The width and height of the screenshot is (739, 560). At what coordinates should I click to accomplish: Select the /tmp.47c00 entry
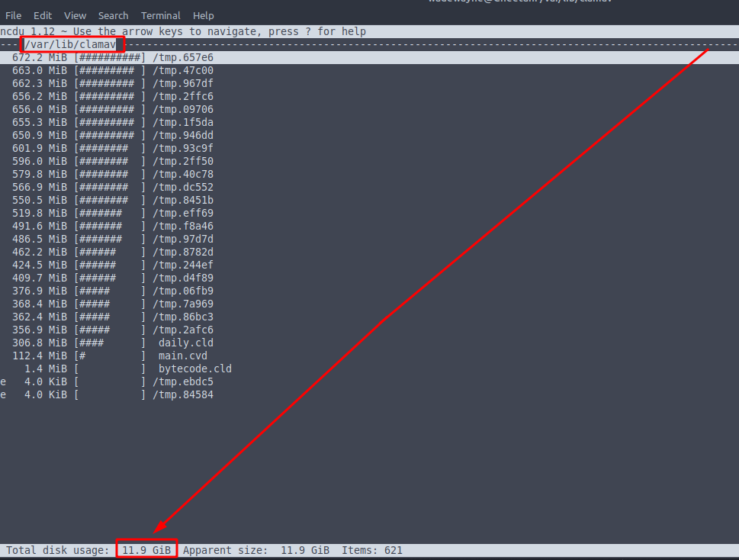369,71
